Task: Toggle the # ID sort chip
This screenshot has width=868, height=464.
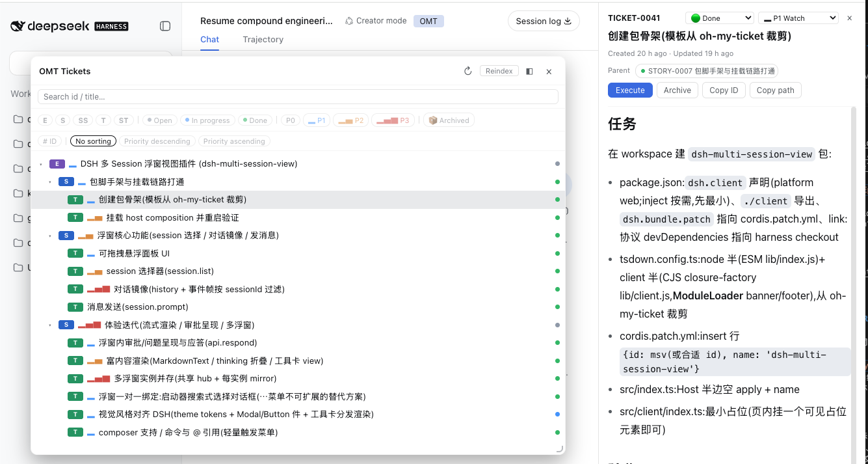Action: tap(49, 141)
